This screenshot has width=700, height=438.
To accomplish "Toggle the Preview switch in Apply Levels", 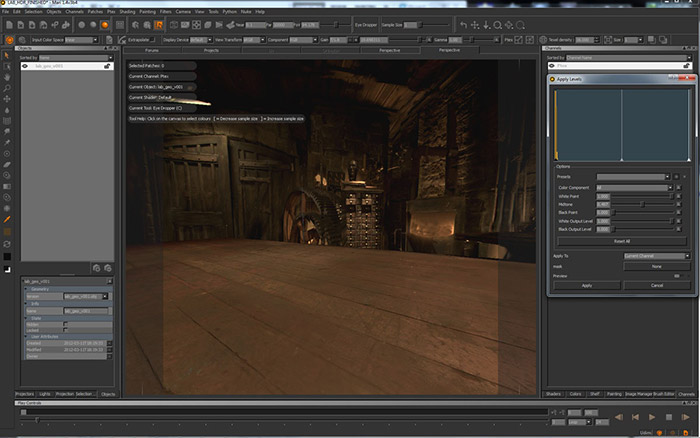I will 677,276.
